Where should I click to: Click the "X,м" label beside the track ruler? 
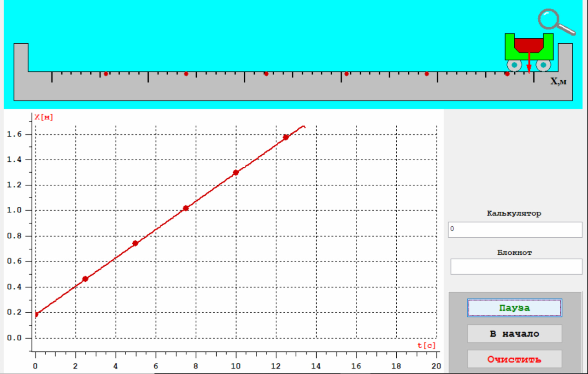coord(559,82)
